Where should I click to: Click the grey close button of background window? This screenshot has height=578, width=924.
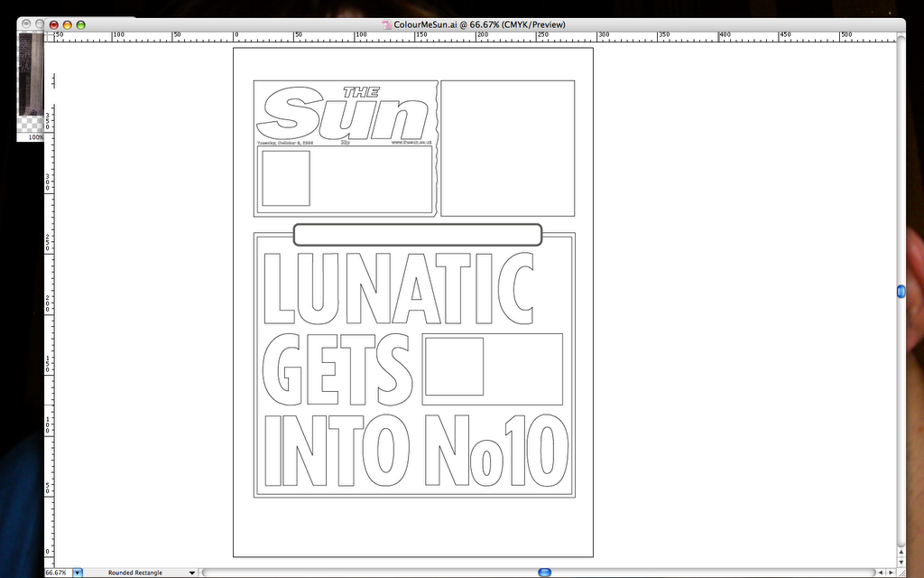(26, 23)
